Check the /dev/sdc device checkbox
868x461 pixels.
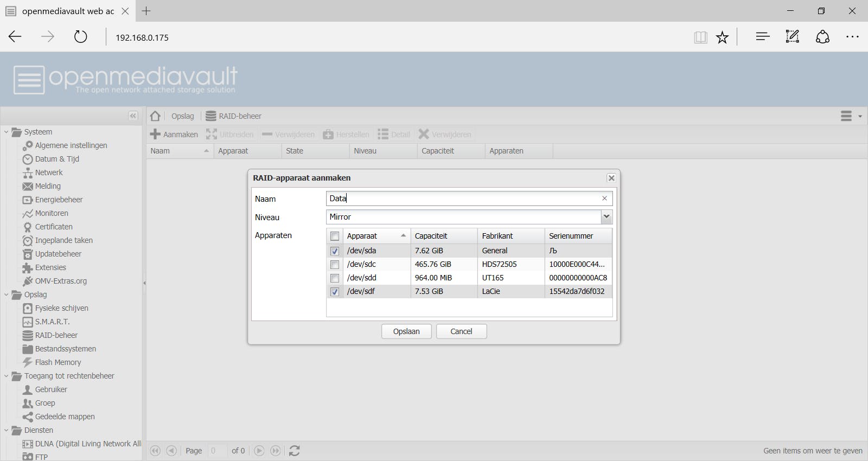(335, 265)
